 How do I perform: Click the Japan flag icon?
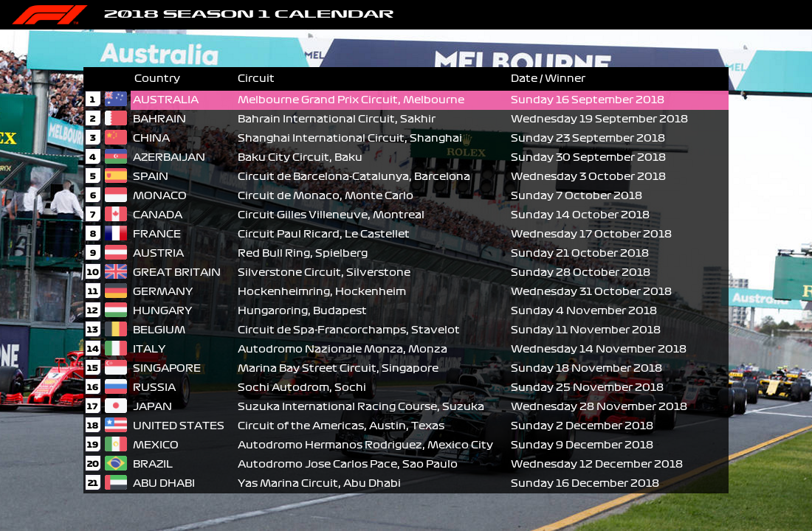coord(116,406)
